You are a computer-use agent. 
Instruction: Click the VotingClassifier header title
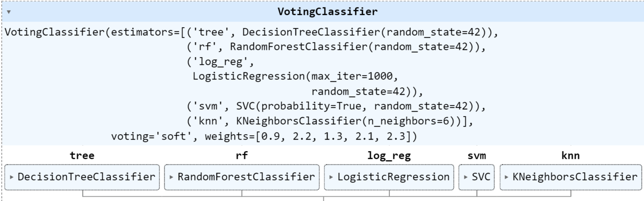(x=328, y=11)
